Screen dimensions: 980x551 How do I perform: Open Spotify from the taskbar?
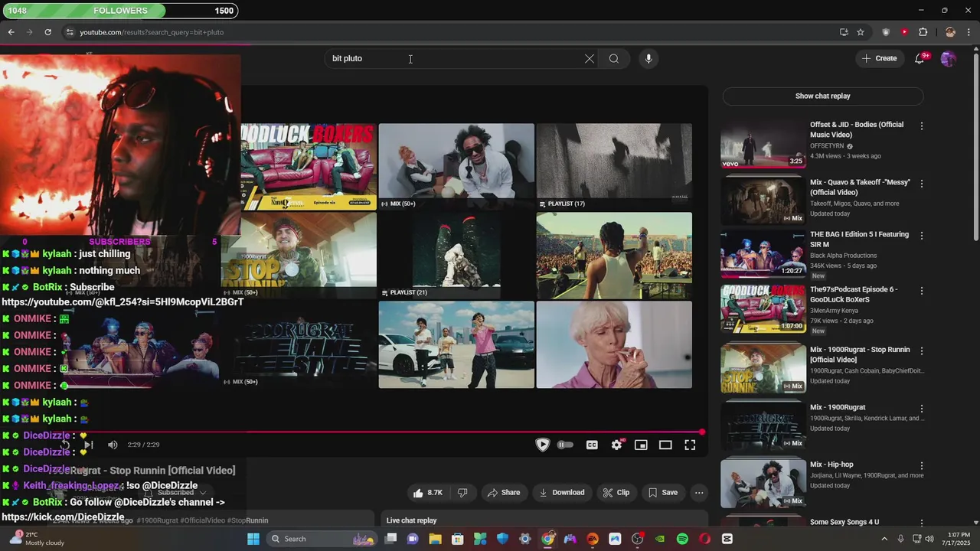click(682, 539)
